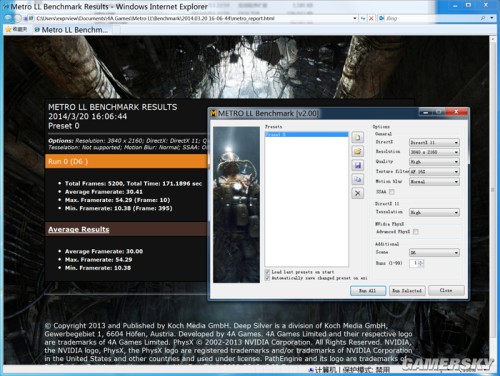Image resolution: width=500 pixels, height=376 pixels.
Task: Click the save preset floppy icon
Action: click(357, 165)
